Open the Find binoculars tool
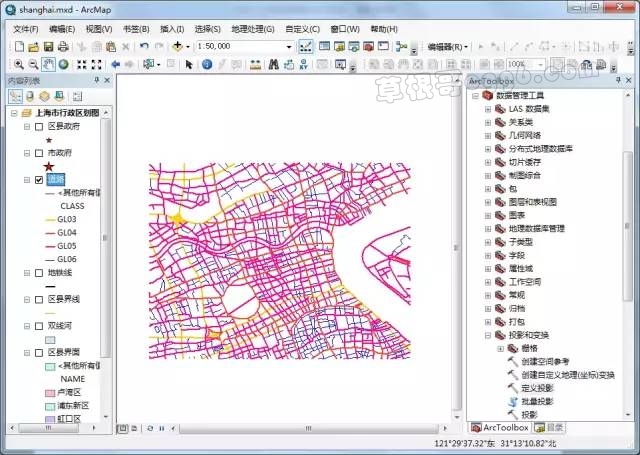Viewport: 640px width, 455px height. [x=273, y=64]
